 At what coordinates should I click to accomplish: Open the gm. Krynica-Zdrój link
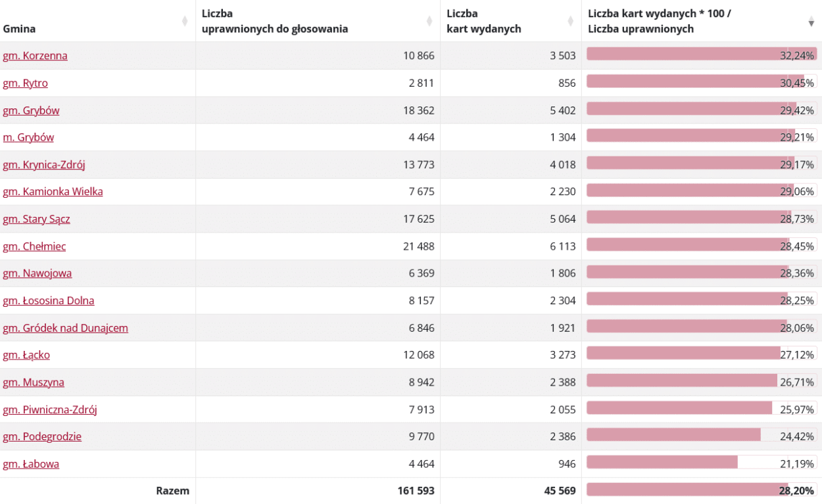tap(44, 165)
